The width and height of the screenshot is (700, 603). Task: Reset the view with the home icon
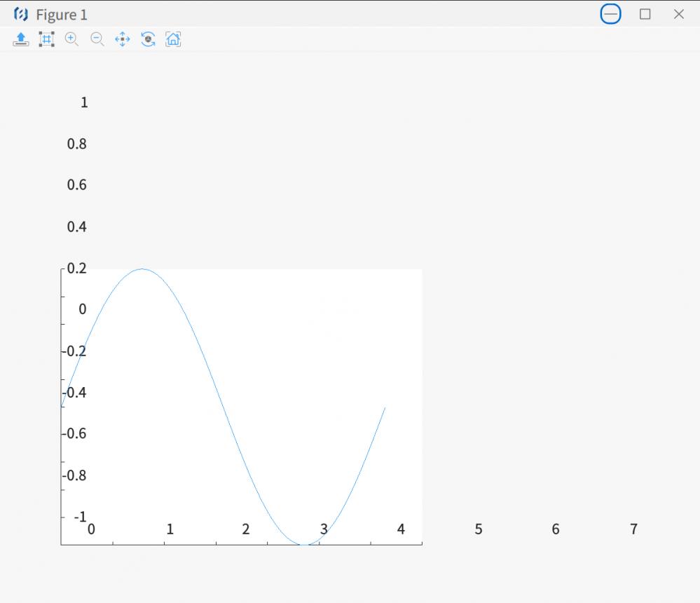[x=173, y=39]
